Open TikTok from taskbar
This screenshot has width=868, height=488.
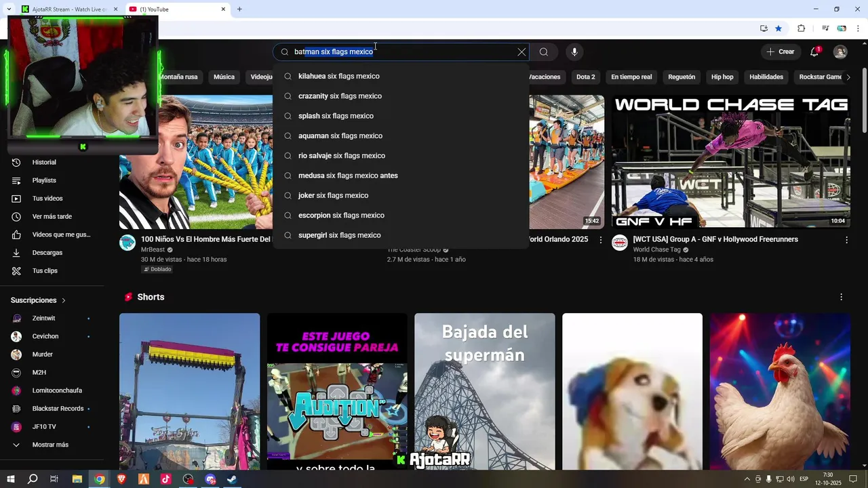click(166, 479)
